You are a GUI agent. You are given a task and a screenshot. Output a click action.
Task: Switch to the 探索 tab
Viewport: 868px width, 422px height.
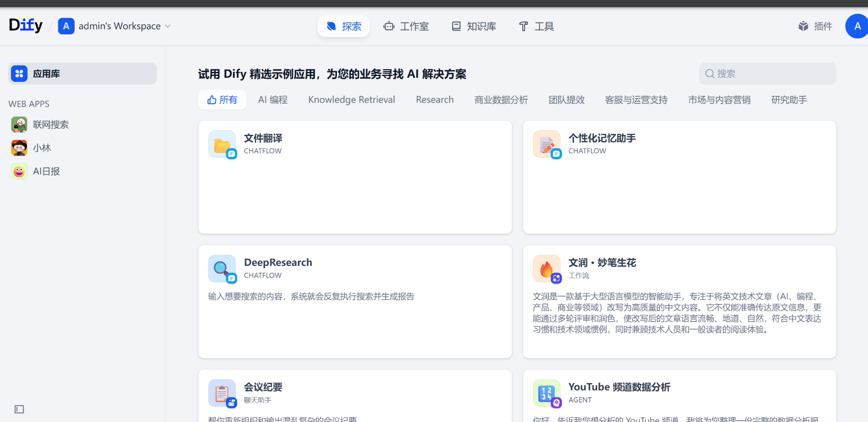tap(344, 26)
